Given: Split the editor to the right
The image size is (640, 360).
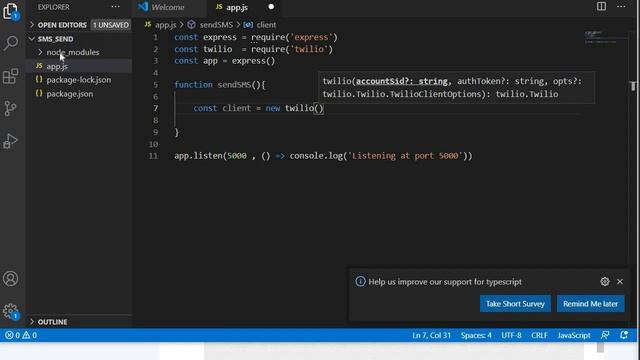Looking at the screenshot, I should [x=601, y=7].
